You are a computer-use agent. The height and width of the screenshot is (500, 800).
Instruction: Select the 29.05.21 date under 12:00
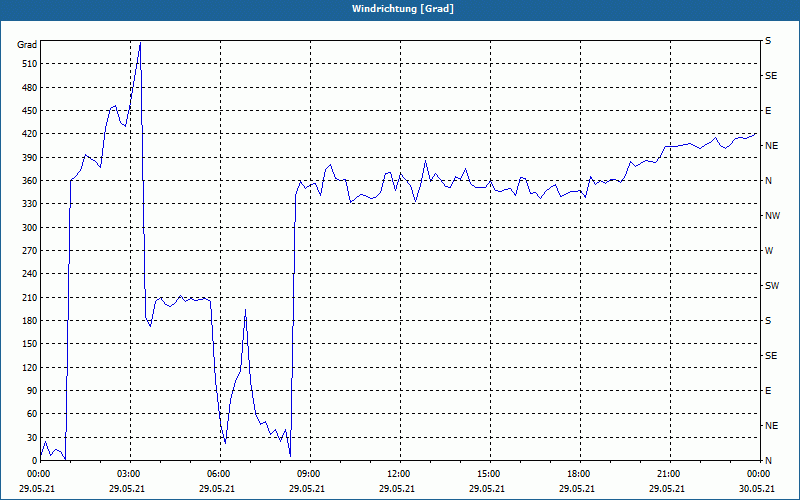(396, 488)
